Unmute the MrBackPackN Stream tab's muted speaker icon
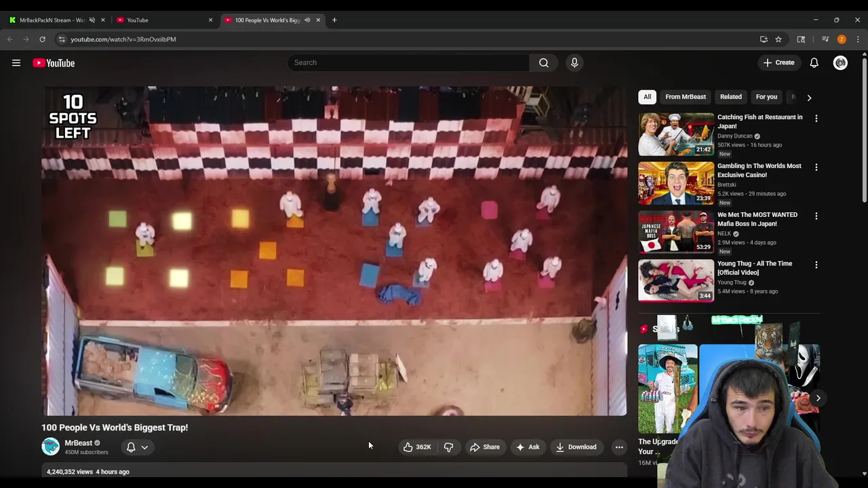 click(92, 20)
